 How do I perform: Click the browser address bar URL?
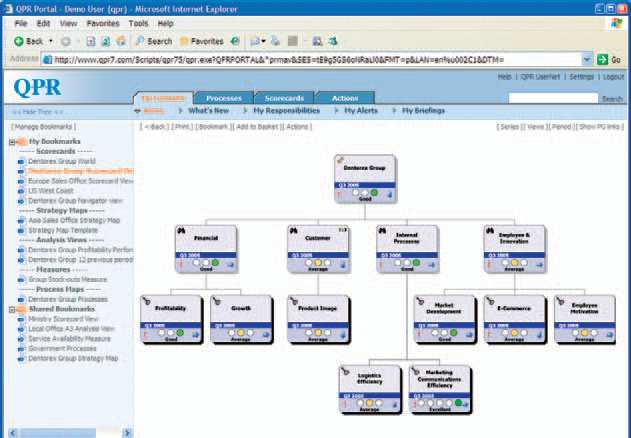(x=311, y=60)
